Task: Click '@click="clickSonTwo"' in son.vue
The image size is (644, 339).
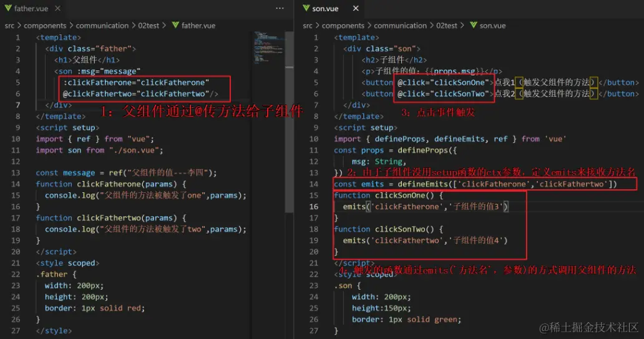Action: point(443,94)
